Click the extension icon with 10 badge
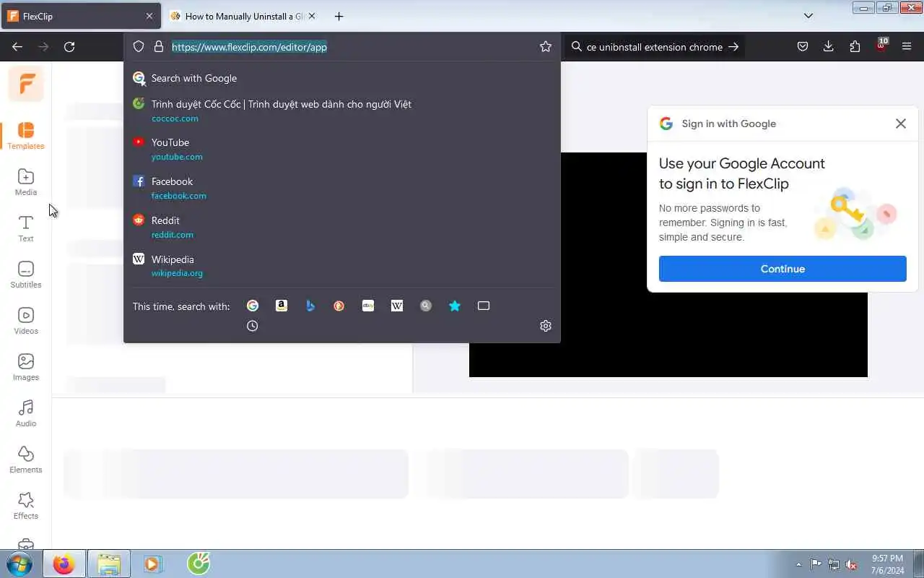The height and width of the screenshot is (578, 924). 881,46
